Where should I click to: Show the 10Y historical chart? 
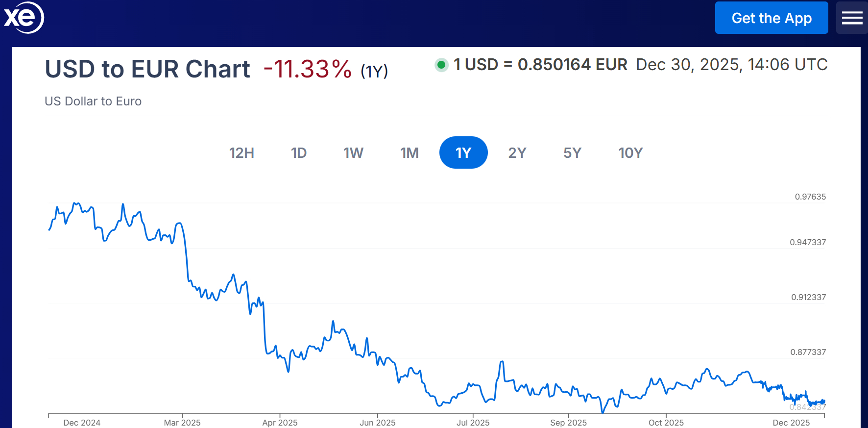[x=630, y=153]
